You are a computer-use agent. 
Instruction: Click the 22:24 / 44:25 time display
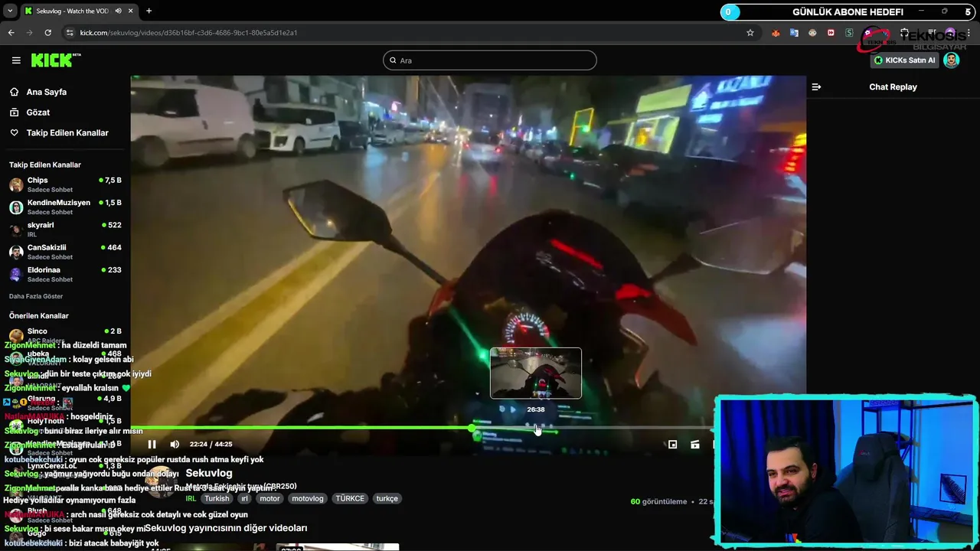tap(211, 445)
